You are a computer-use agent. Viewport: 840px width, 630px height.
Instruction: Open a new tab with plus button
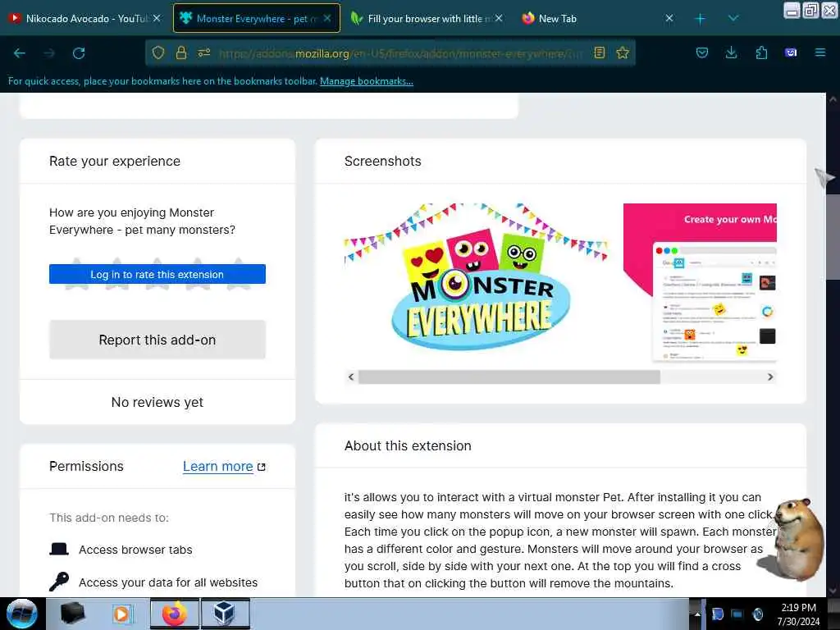tap(701, 19)
